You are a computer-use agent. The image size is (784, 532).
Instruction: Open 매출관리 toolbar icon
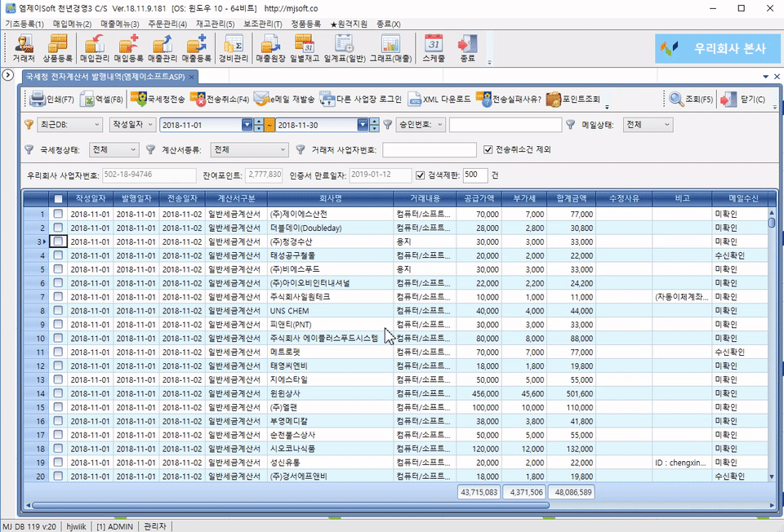pos(163,48)
